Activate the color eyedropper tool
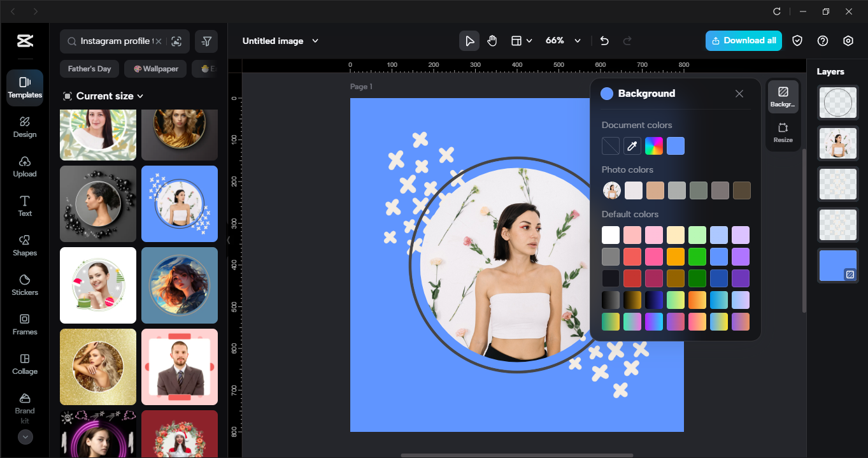The width and height of the screenshot is (868, 458). coord(632,146)
